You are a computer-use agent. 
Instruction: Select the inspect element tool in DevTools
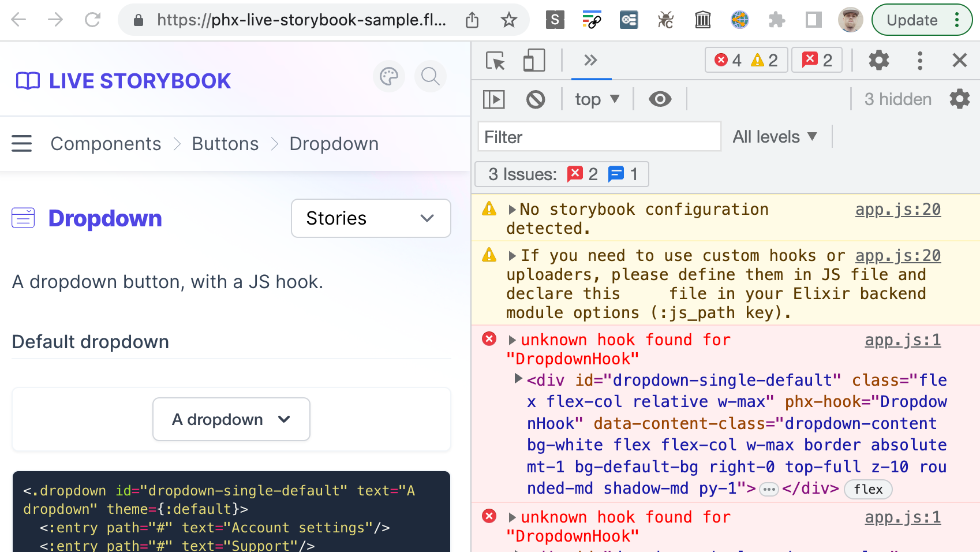(495, 60)
